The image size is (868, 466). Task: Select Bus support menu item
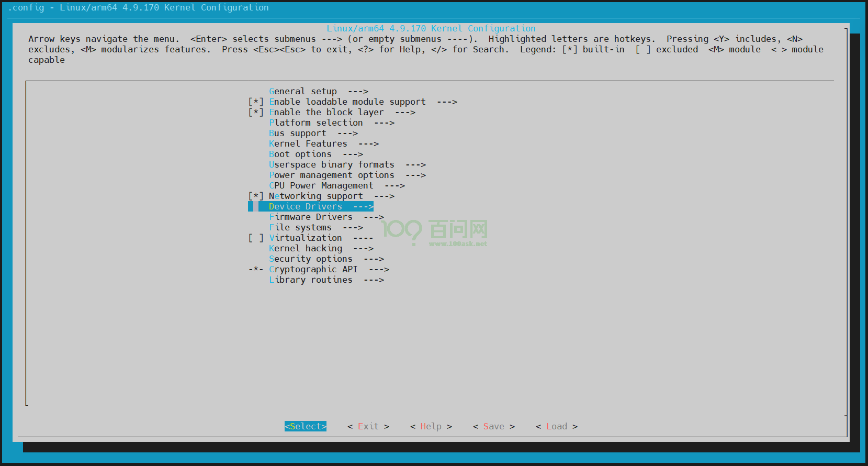(297, 134)
